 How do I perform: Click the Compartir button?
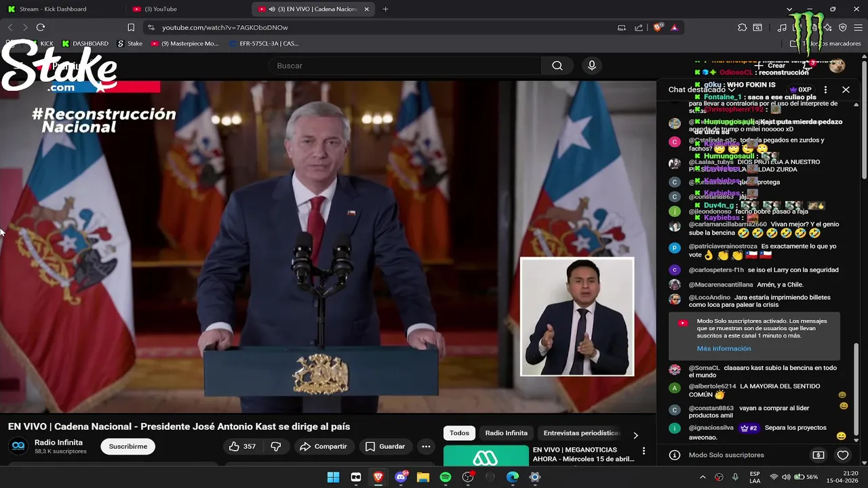(323, 446)
